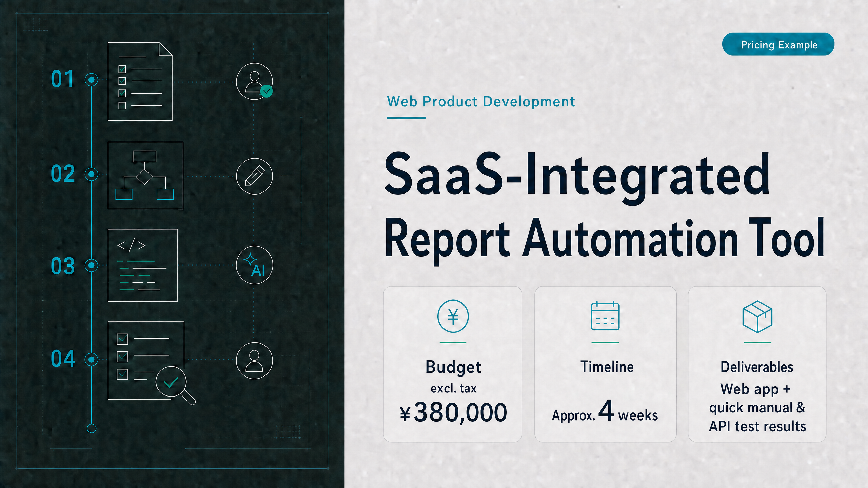Click the unchecked fourth checkbox in step 01 document
Viewport: 868px width, 488px height.
click(122, 105)
